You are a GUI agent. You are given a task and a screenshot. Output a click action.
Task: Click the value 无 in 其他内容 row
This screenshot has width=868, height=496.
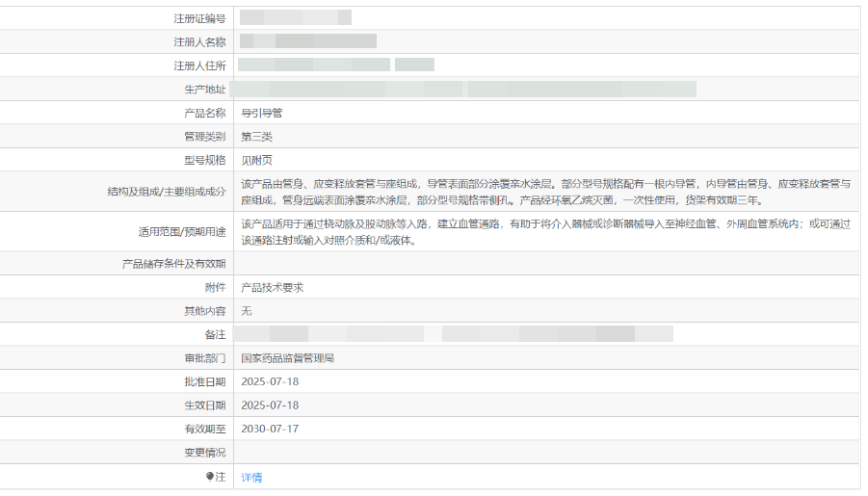(247, 311)
